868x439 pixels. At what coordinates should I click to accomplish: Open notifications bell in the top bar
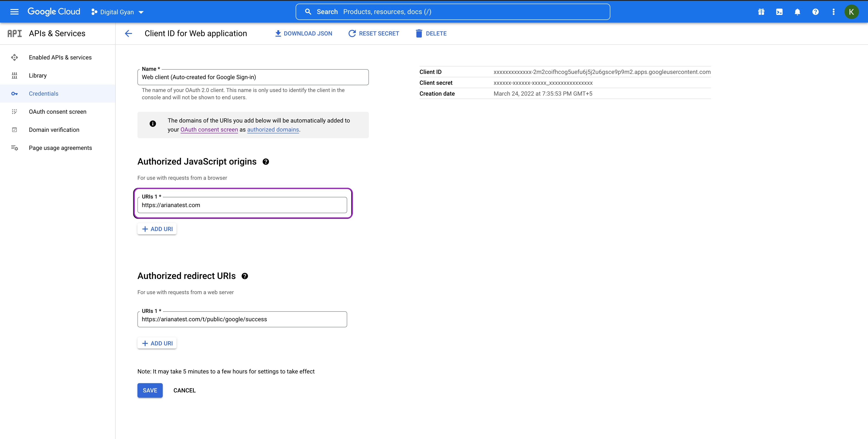point(797,12)
